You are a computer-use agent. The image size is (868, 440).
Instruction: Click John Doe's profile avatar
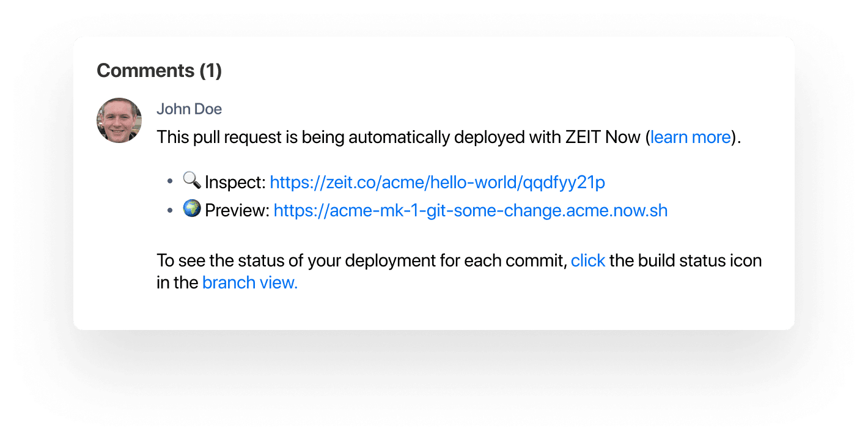pyautogui.click(x=119, y=120)
